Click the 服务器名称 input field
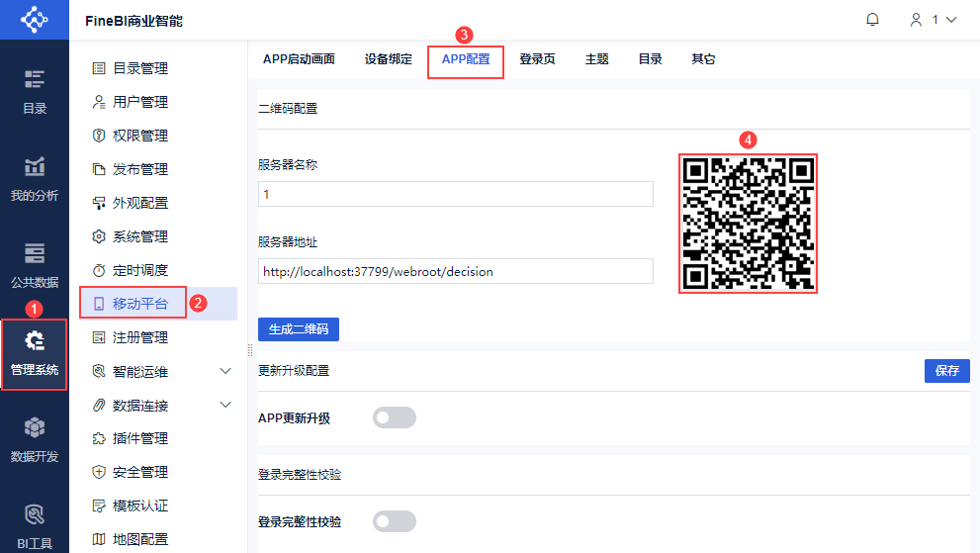 [x=456, y=194]
